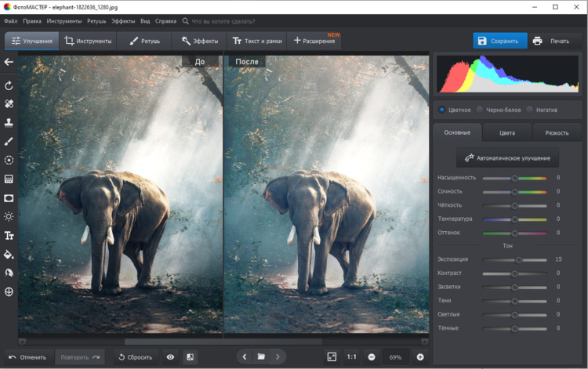This screenshot has height=369, width=588.
Task: Click the open folder icon in bottom bar
Action: [261, 357]
